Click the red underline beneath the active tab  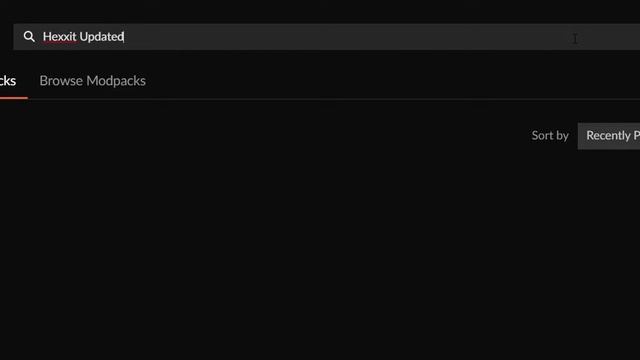(x=13, y=98)
